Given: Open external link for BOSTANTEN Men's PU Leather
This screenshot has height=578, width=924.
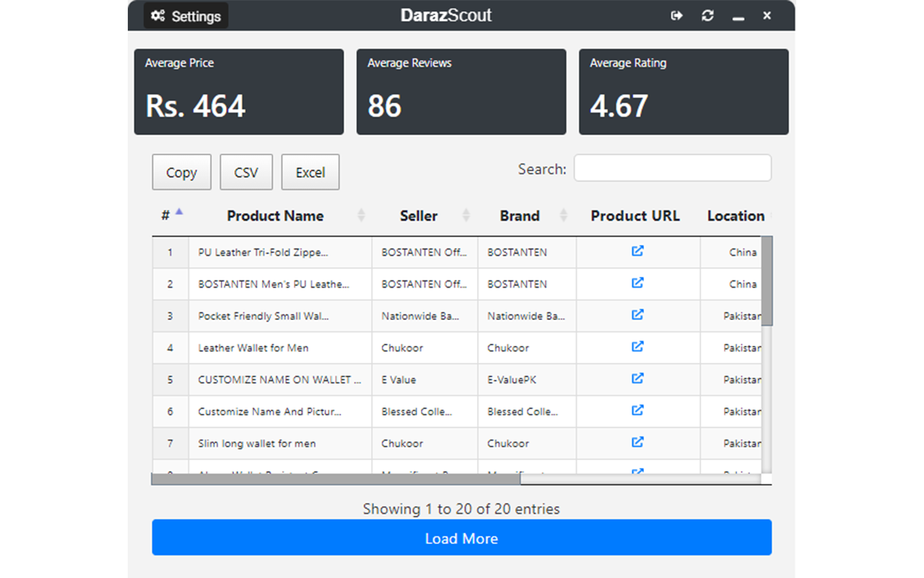Looking at the screenshot, I should [x=637, y=283].
